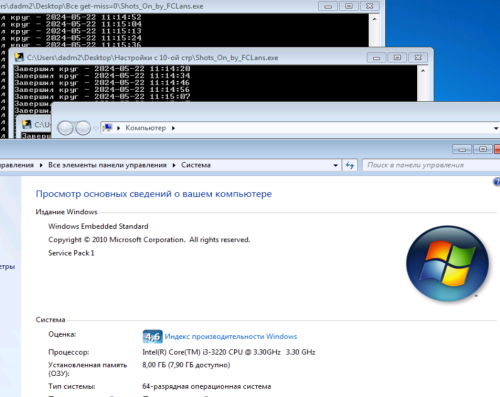Click the Intel Core i3-3220 processor value
This screenshot has height=397, width=500.
click(x=229, y=352)
